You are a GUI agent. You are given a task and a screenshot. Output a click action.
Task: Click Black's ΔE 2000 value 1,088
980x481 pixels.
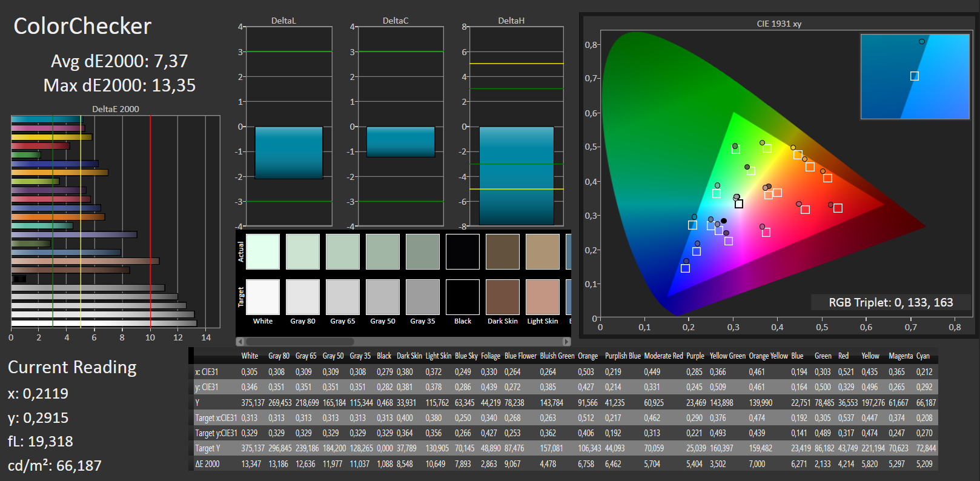[x=385, y=464]
